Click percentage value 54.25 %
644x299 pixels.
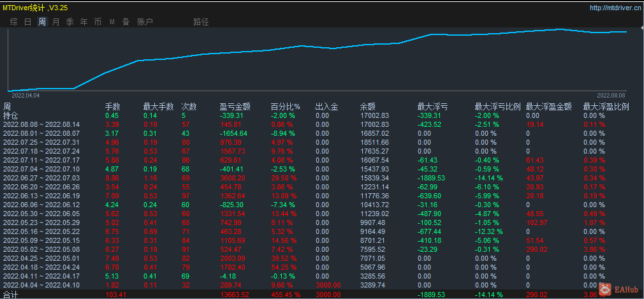point(283,267)
